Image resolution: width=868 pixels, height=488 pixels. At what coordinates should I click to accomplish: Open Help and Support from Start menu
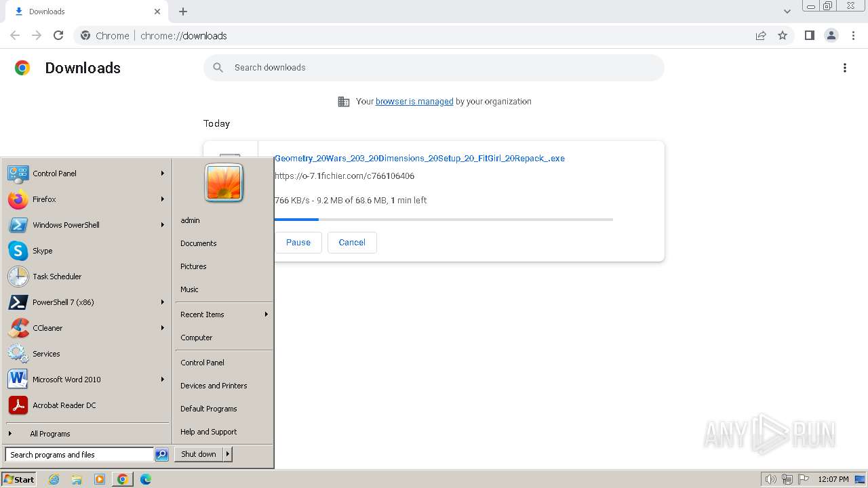[x=209, y=432]
